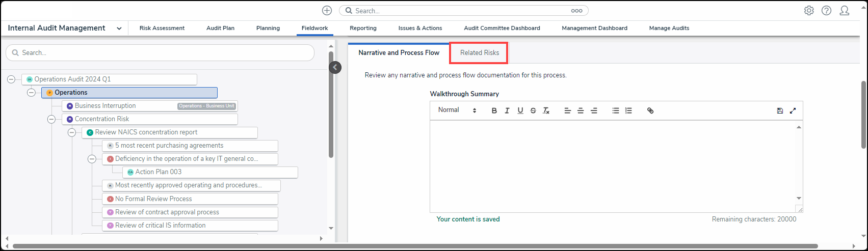
Task: Collapse the left tree panel
Action: point(335,67)
